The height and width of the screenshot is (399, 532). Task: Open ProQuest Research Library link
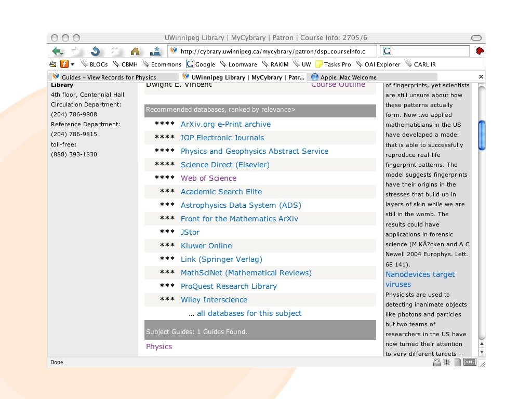pos(229,286)
